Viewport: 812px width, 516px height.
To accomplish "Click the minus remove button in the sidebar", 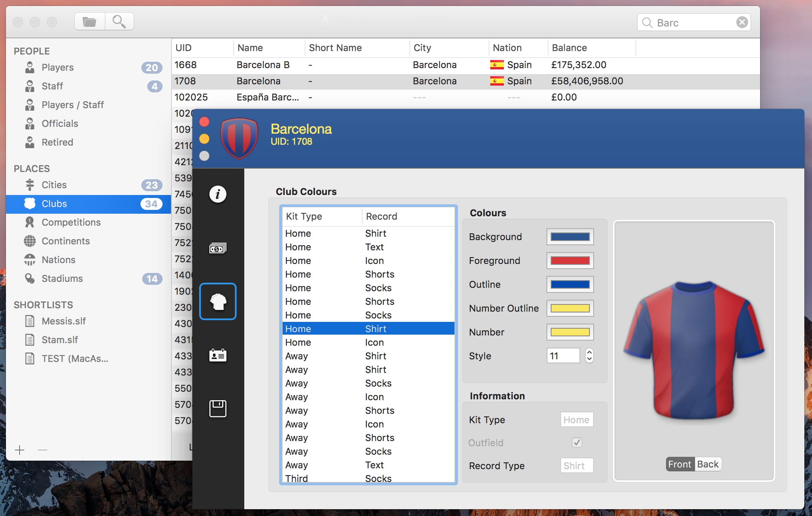I will point(43,450).
